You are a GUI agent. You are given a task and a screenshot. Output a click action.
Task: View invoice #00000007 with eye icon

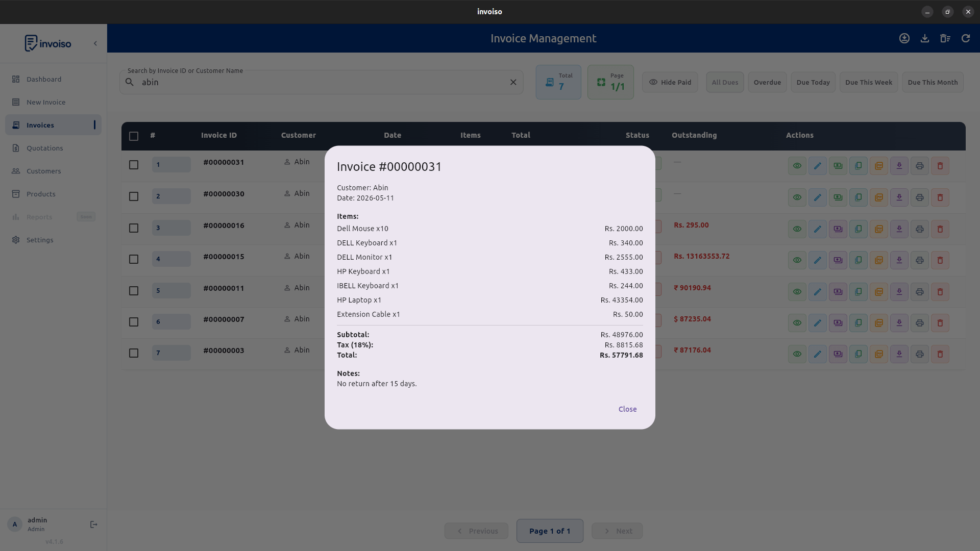[797, 323]
